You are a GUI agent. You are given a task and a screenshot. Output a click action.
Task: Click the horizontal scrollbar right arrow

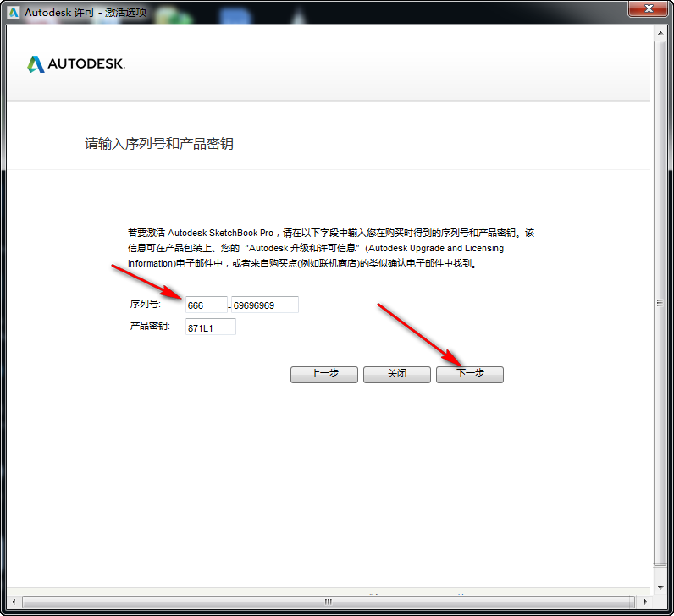tap(645, 602)
